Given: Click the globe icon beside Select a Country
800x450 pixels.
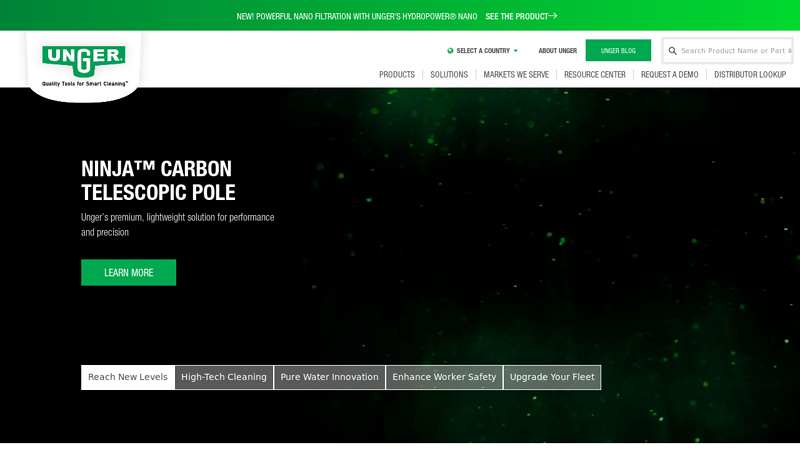Looking at the screenshot, I should tap(450, 51).
